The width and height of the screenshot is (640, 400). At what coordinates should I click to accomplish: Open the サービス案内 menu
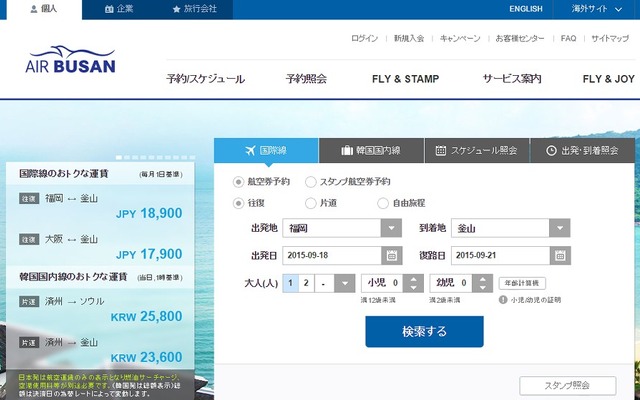(x=512, y=79)
